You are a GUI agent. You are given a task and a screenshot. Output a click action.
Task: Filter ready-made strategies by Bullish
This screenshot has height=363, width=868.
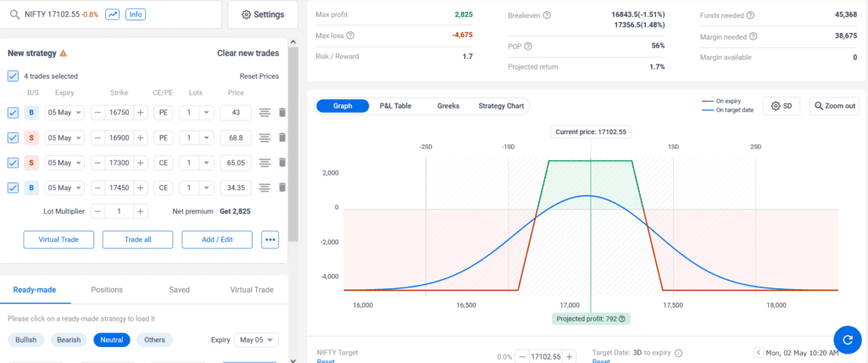(26, 340)
